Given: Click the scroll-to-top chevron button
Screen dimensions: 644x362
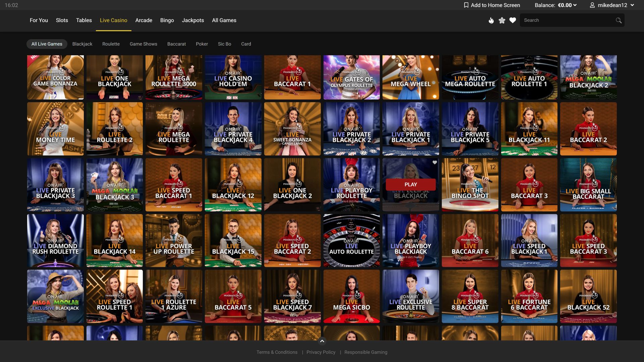Looking at the screenshot, I should 322,341.
